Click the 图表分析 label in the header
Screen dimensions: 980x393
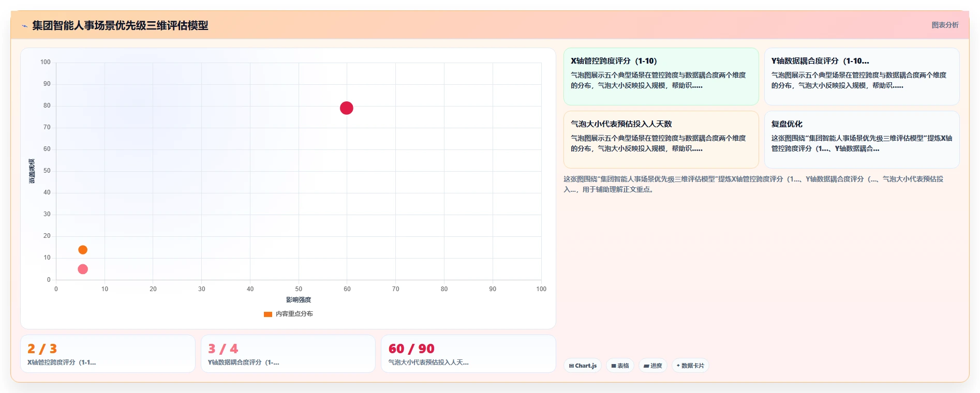[945, 25]
